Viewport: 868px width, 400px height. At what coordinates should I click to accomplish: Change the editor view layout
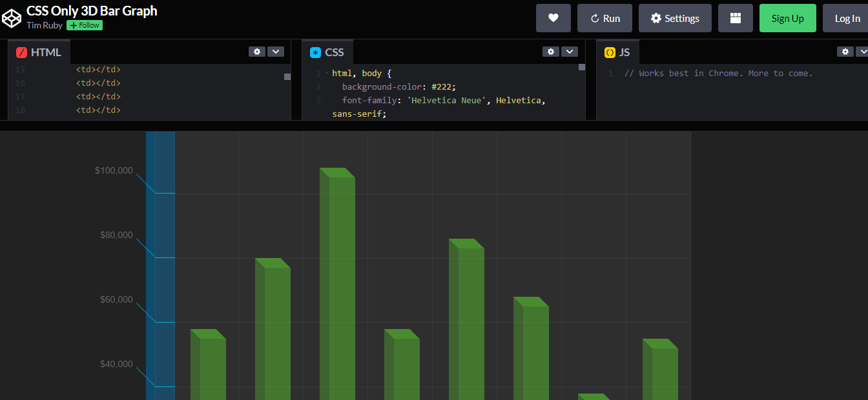coord(736,18)
